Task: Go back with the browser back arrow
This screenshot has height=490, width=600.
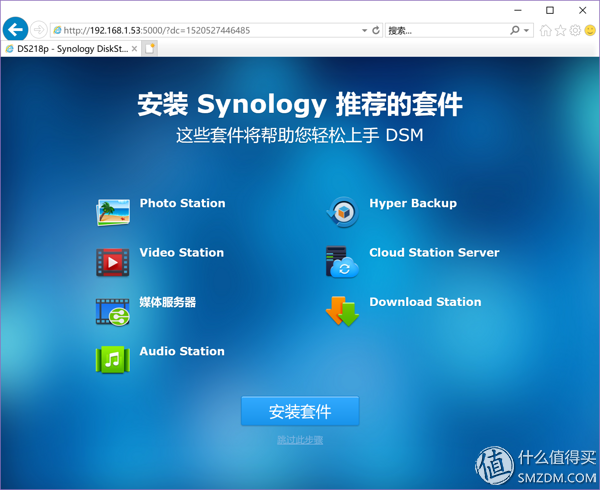Action: [15, 29]
